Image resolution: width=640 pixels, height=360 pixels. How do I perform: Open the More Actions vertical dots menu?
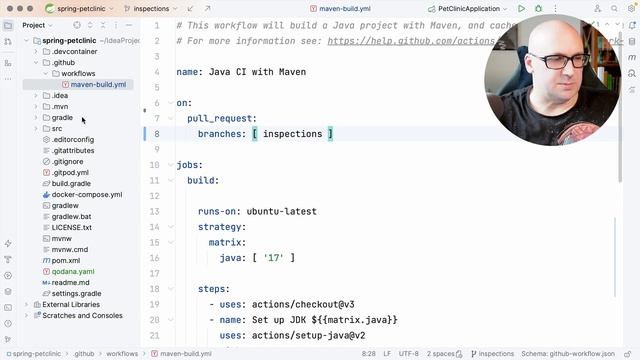(x=555, y=9)
